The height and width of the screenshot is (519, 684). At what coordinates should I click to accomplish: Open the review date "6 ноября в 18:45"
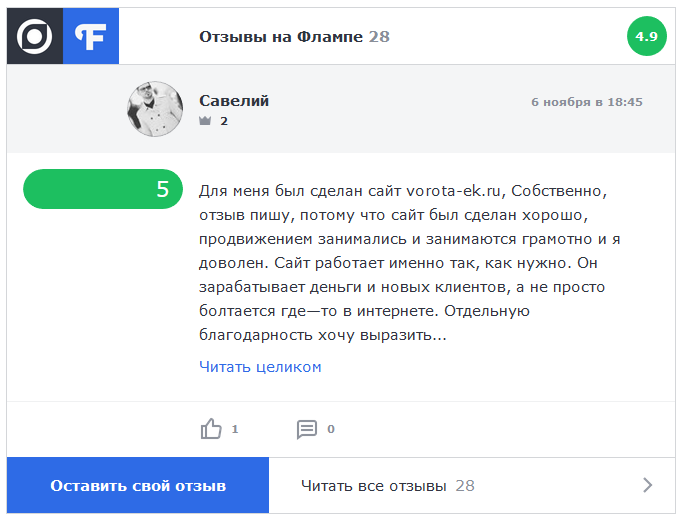pyautogui.click(x=586, y=102)
